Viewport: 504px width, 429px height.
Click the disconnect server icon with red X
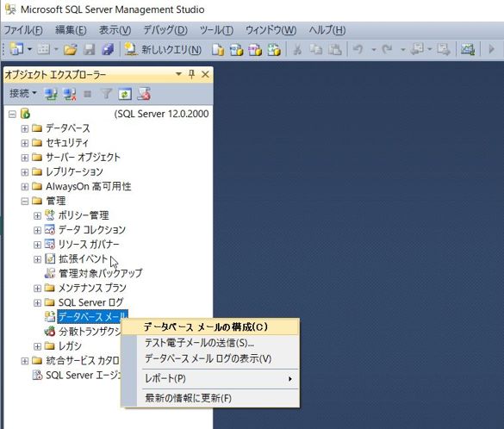coord(70,94)
